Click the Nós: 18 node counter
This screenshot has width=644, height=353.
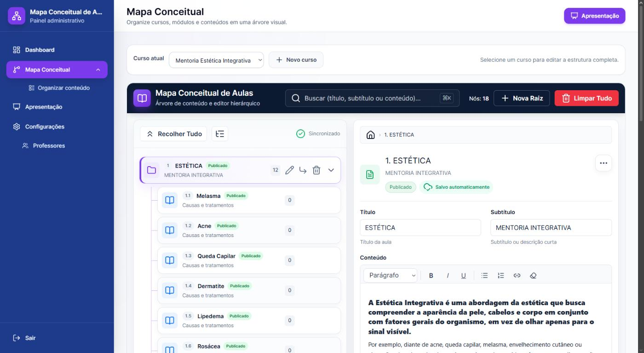[x=479, y=98]
